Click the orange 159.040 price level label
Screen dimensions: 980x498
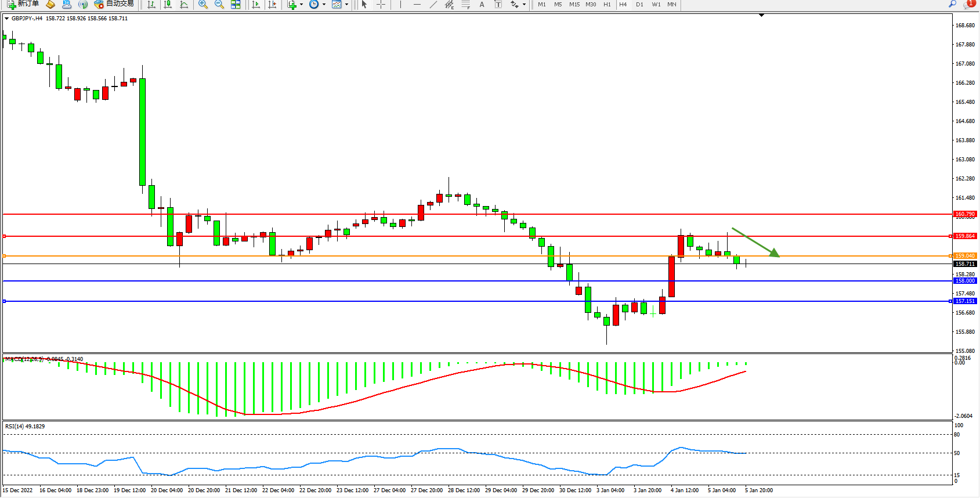(x=965, y=256)
